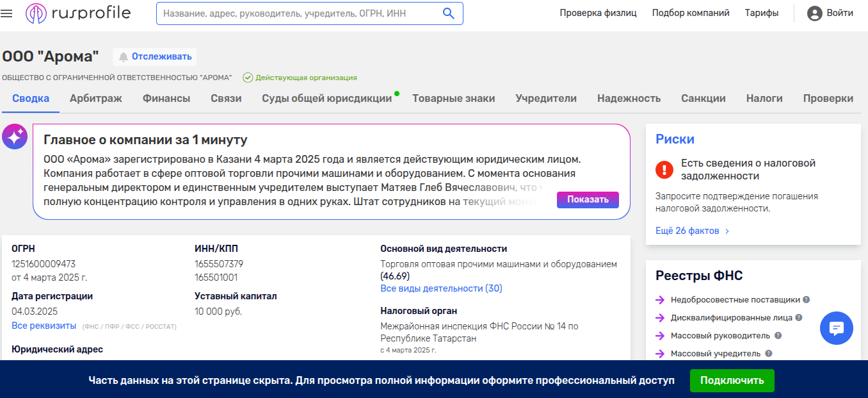Image resolution: width=868 pixels, height=398 pixels.
Task: Click the Показать button in summary
Action: (588, 199)
